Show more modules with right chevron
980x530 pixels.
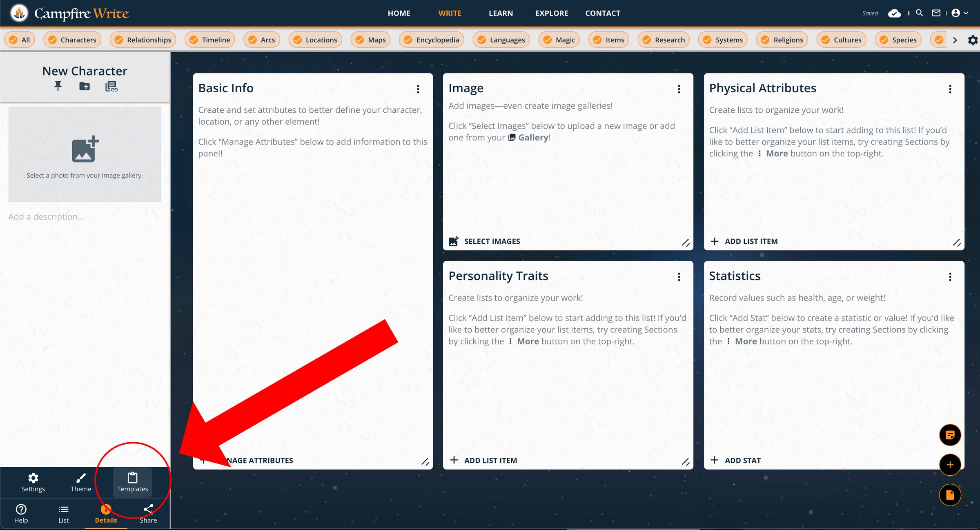(x=955, y=40)
